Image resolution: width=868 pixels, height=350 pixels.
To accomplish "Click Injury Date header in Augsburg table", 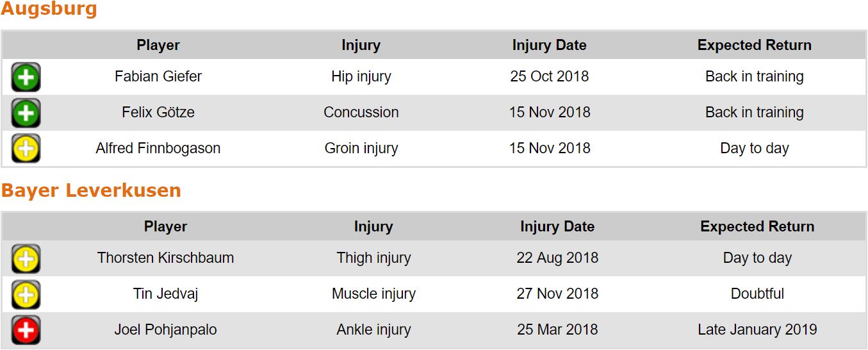I will [549, 46].
